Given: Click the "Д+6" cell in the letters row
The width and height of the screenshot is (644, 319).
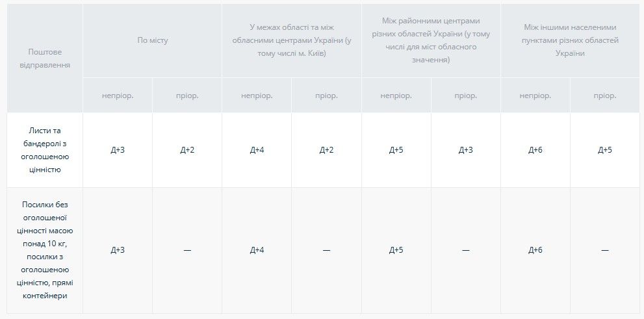Looking at the screenshot, I should point(535,150).
